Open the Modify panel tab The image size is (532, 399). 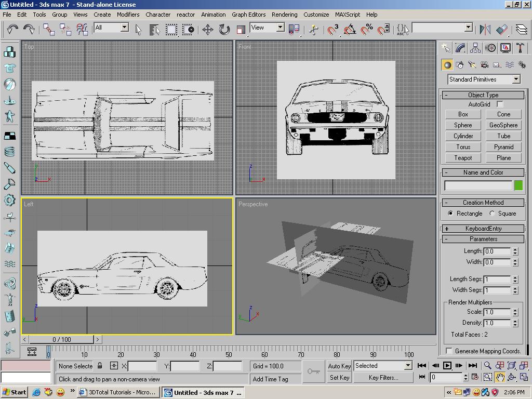[x=460, y=48]
